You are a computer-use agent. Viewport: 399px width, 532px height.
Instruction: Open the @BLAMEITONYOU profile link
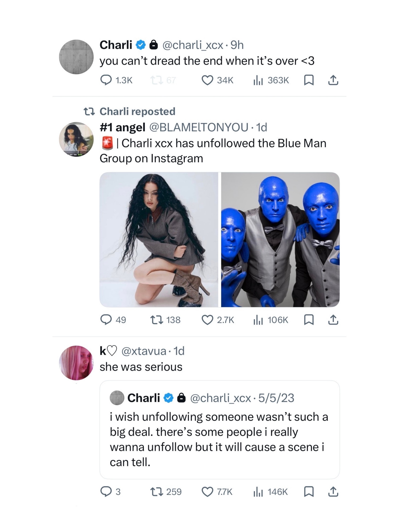click(199, 127)
